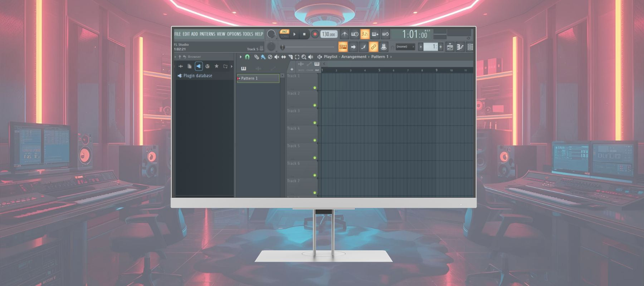Click the 130.000 tempo field
This screenshot has width=644, height=286.
click(328, 34)
